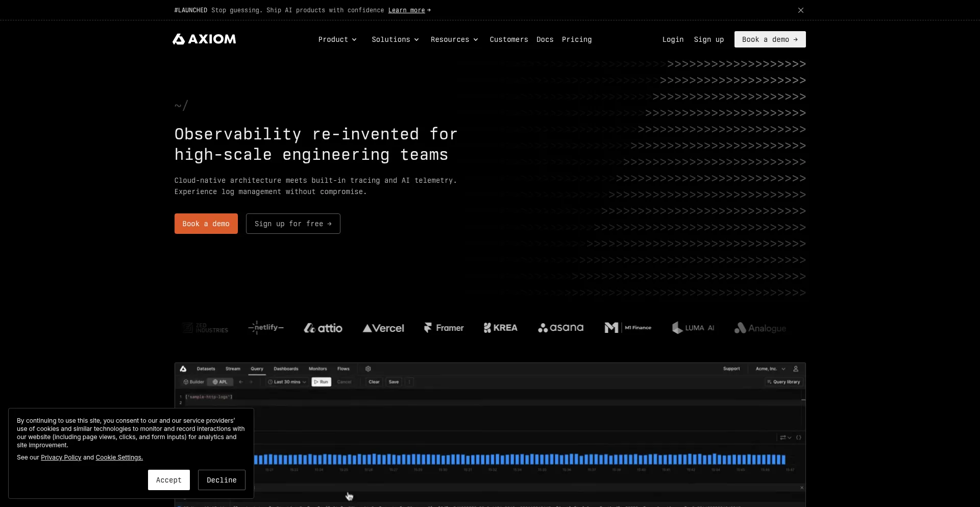Accept cookies in the consent popup
This screenshot has height=507, width=980.
(x=169, y=480)
